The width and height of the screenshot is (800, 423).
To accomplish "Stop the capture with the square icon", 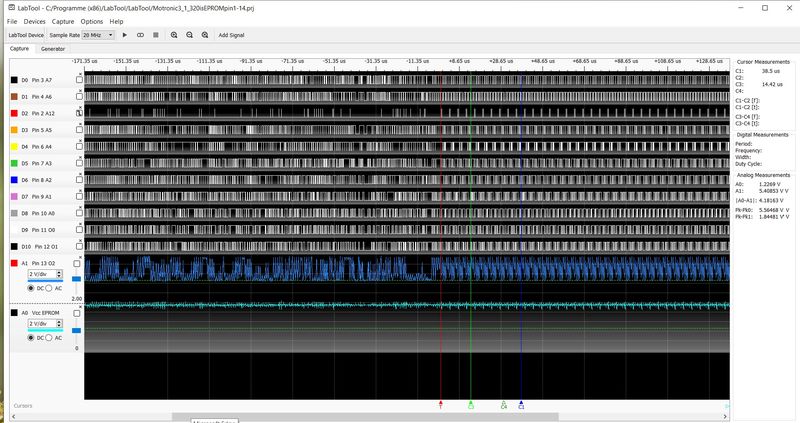I will click(x=156, y=35).
